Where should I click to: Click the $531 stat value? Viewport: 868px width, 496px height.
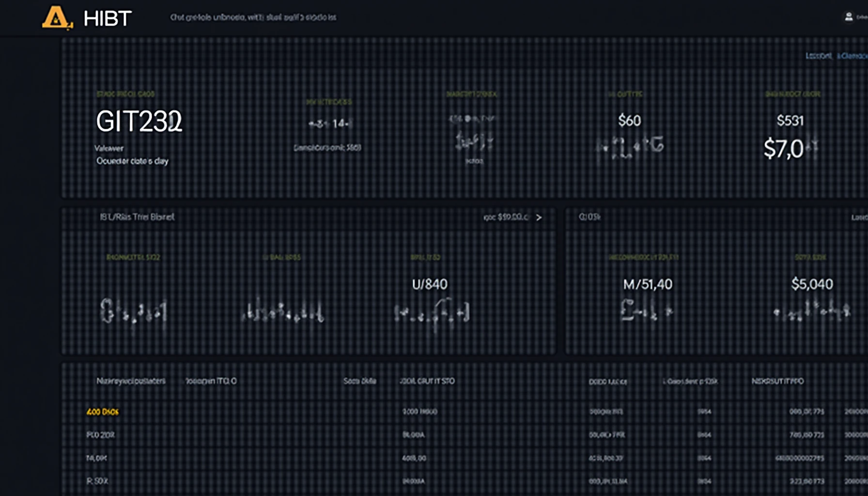tap(790, 121)
